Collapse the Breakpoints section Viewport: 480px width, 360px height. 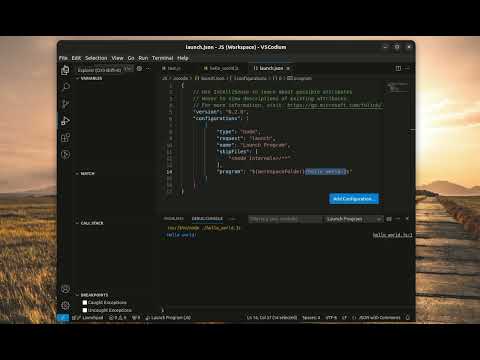coord(92,295)
